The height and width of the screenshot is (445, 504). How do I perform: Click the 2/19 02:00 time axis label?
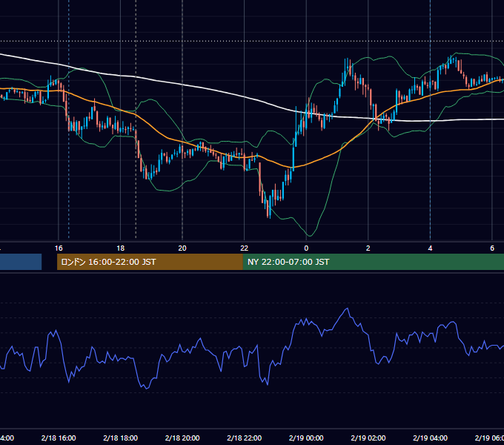point(368,438)
